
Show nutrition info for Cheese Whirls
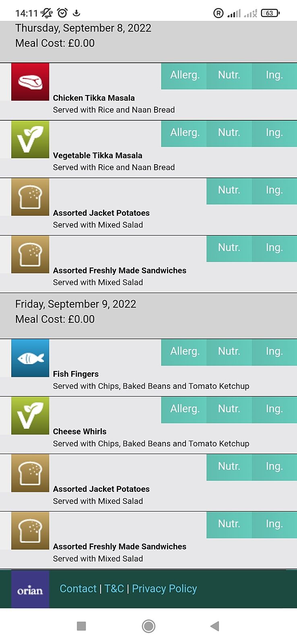229,409
